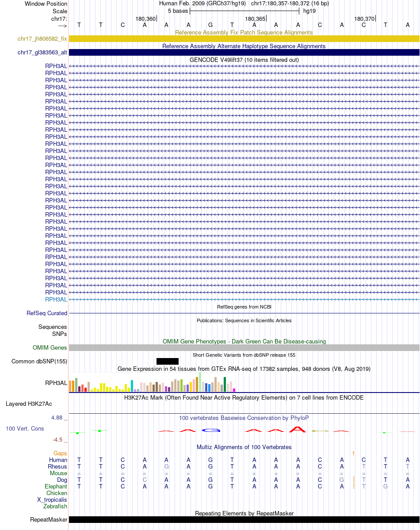Click the Chicken alignment row label
This screenshot has height=530, width=420.
click(57, 493)
